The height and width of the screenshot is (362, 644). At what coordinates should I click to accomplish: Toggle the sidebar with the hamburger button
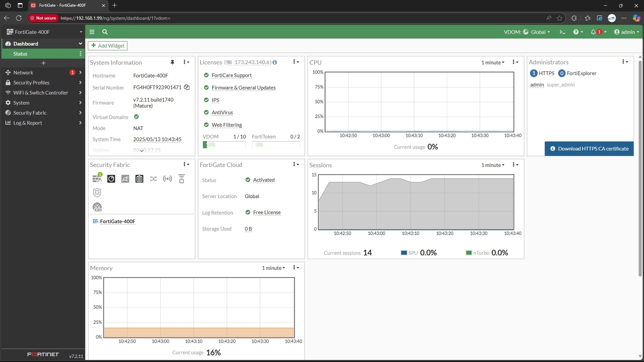(x=92, y=32)
